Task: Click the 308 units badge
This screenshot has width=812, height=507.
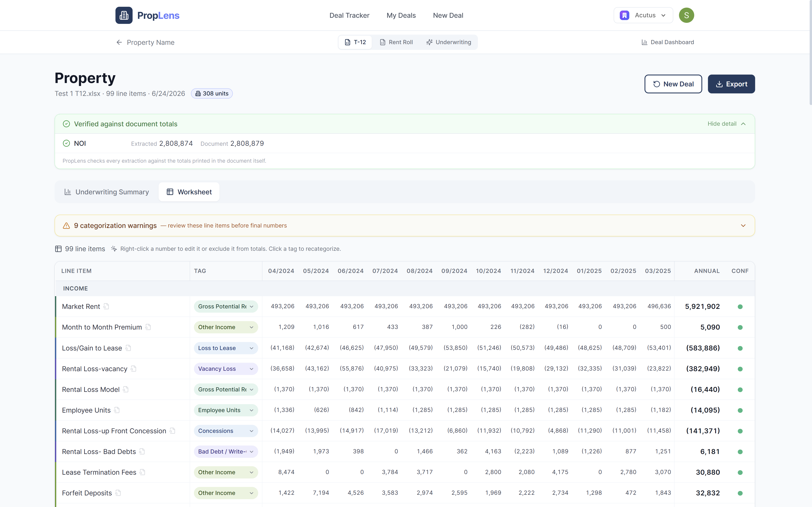Action: point(212,94)
